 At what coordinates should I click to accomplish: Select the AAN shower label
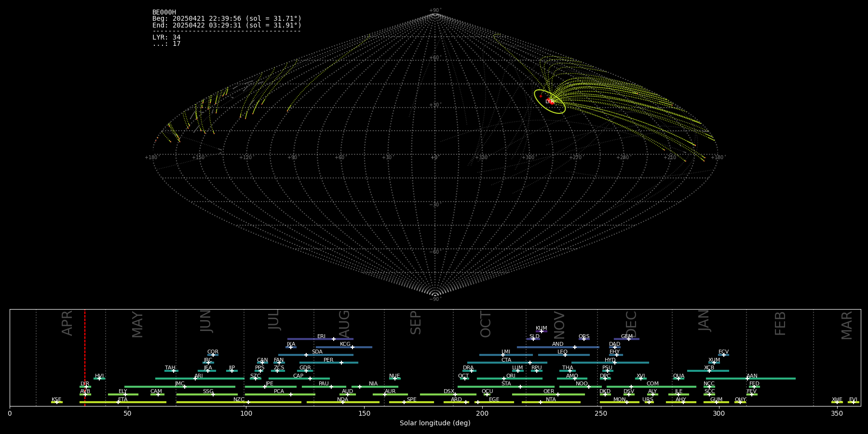coord(752,376)
